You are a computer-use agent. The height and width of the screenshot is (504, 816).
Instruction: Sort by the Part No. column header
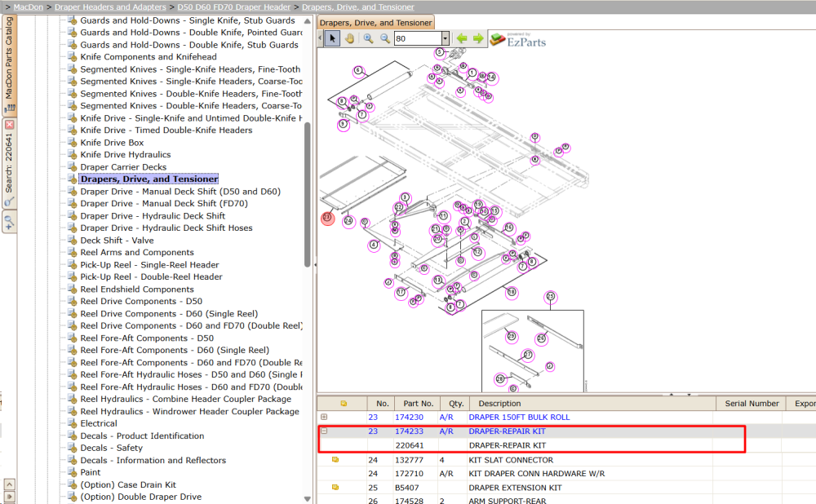(418, 403)
